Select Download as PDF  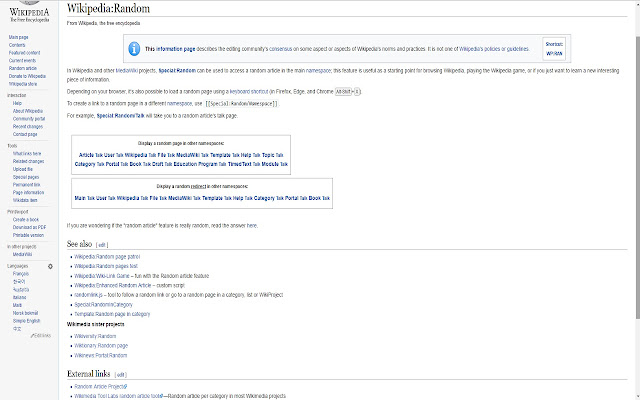pyautogui.click(x=29, y=227)
